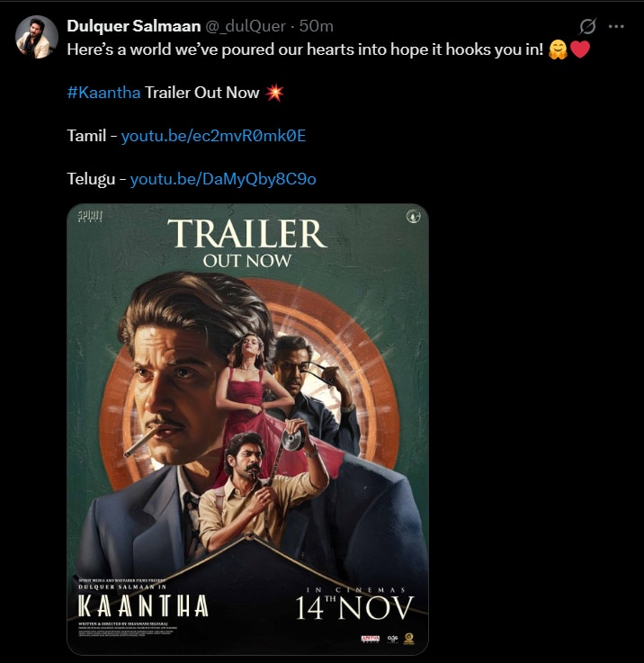Open the Dulquer Salmaan display name link

[x=123, y=26]
